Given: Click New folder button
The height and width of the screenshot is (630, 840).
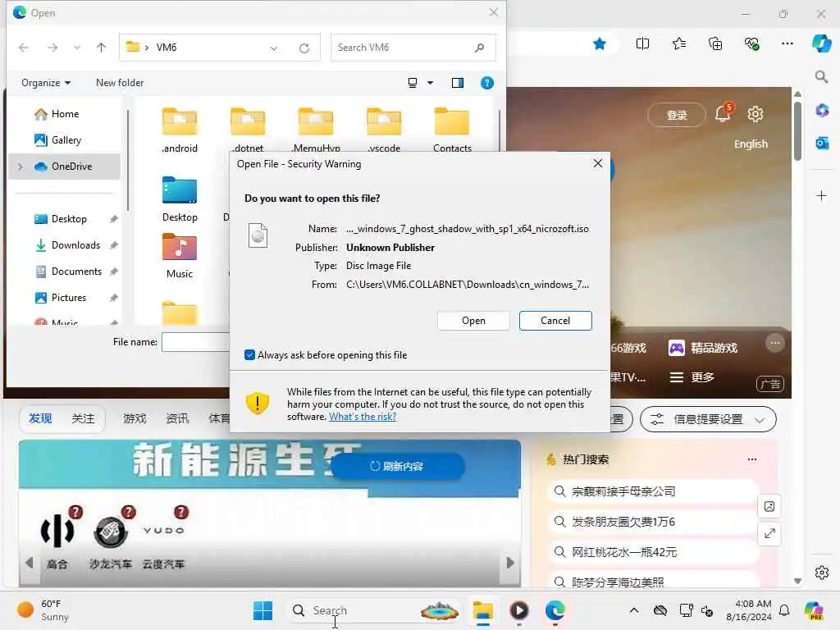Looking at the screenshot, I should (x=120, y=83).
